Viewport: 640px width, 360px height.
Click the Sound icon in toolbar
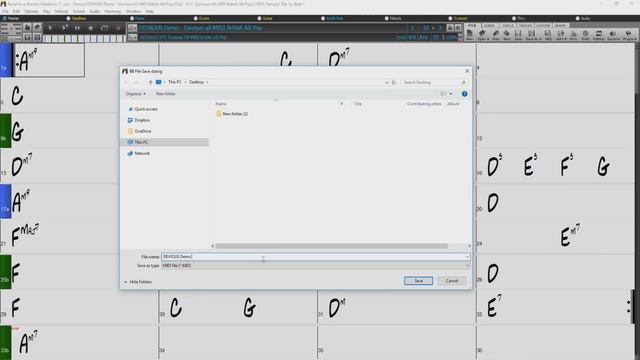click(613, 34)
